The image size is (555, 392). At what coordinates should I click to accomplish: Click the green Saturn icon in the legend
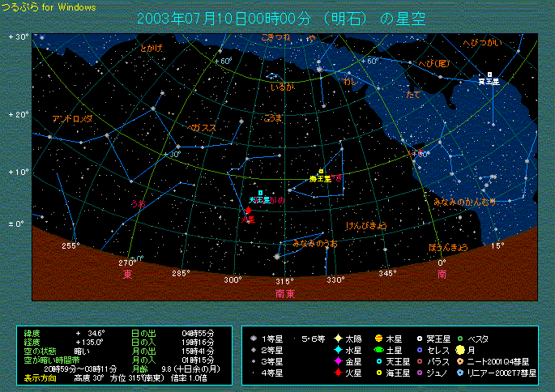378,350
